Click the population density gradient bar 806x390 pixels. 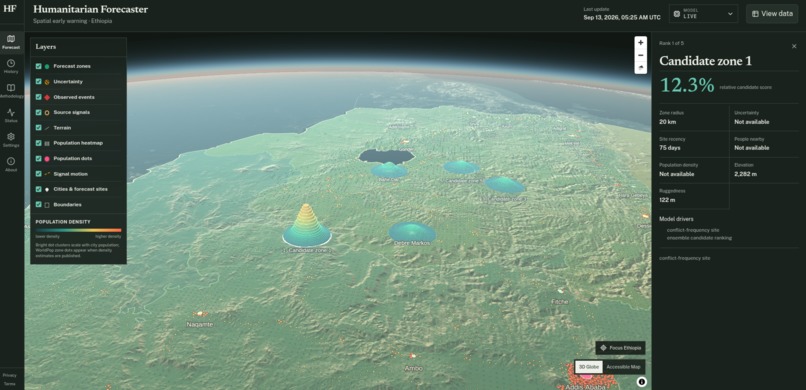tap(78, 230)
